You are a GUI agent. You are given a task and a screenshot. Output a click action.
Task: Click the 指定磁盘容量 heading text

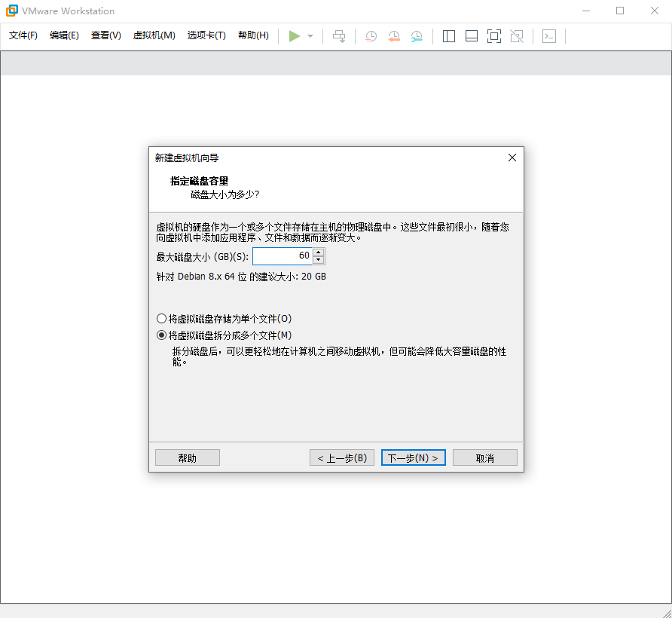199,181
